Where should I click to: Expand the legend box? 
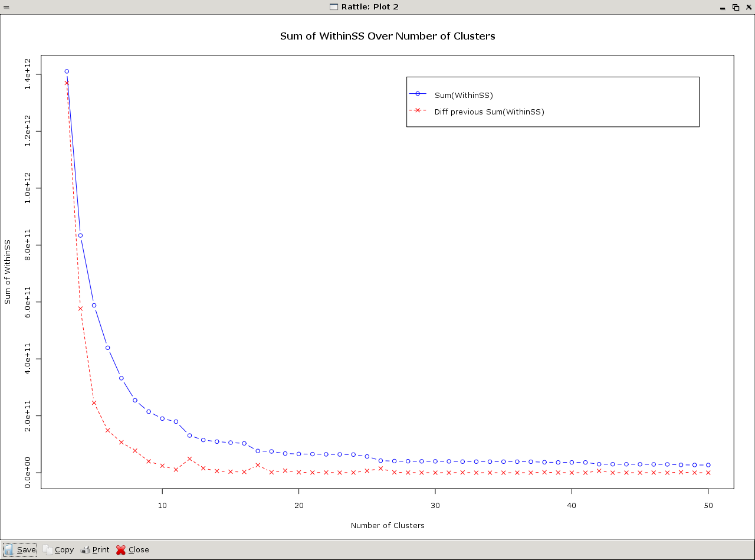click(552, 101)
